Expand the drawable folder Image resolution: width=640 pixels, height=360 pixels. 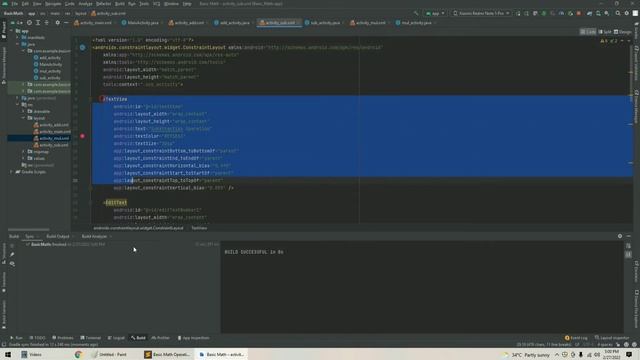coord(24,111)
